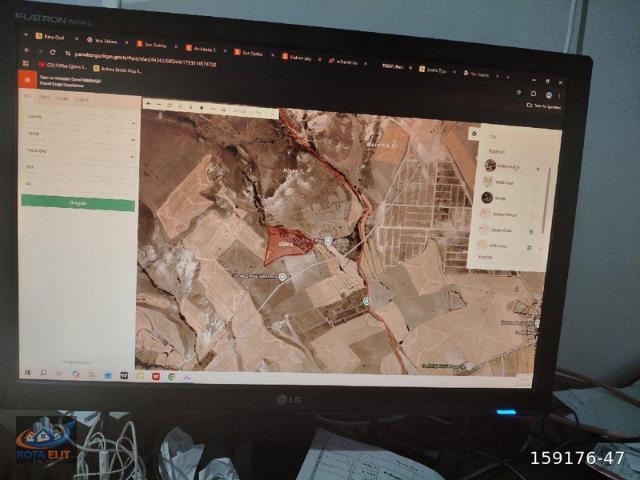Select the first query panel tab
Screen dimensions: 640x480
pos(27,96)
